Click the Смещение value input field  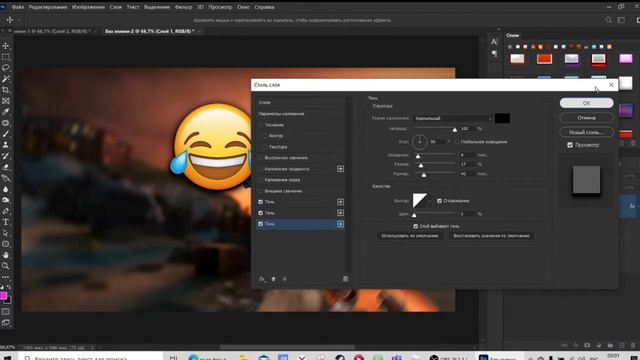click(x=467, y=155)
